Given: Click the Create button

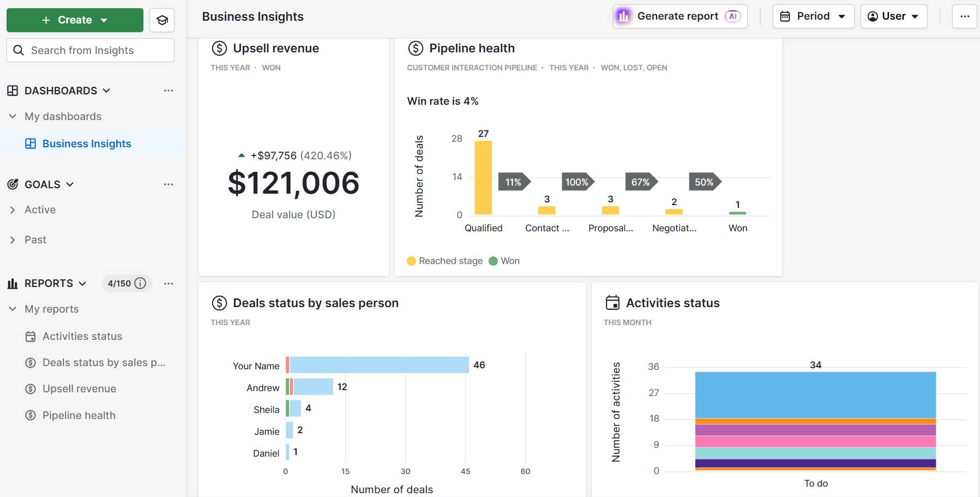Looking at the screenshot, I should [x=74, y=20].
